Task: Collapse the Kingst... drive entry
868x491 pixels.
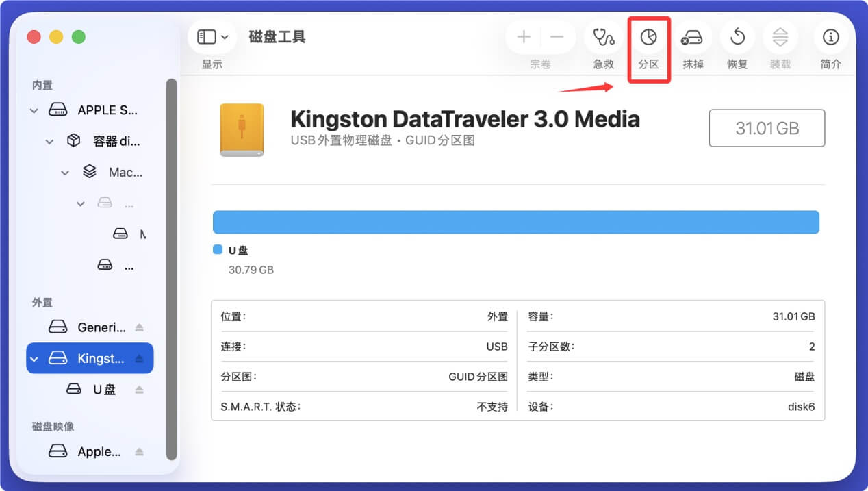Action: pyautogui.click(x=33, y=358)
